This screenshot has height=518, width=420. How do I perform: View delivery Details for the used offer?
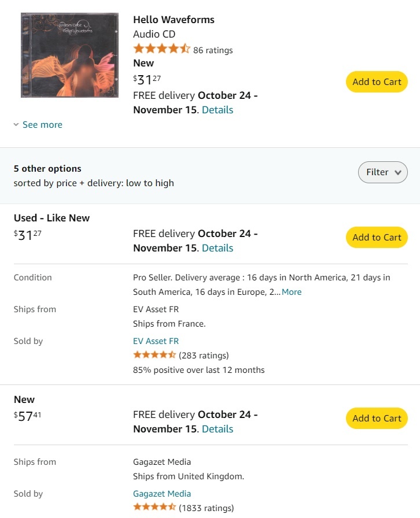point(218,248)
